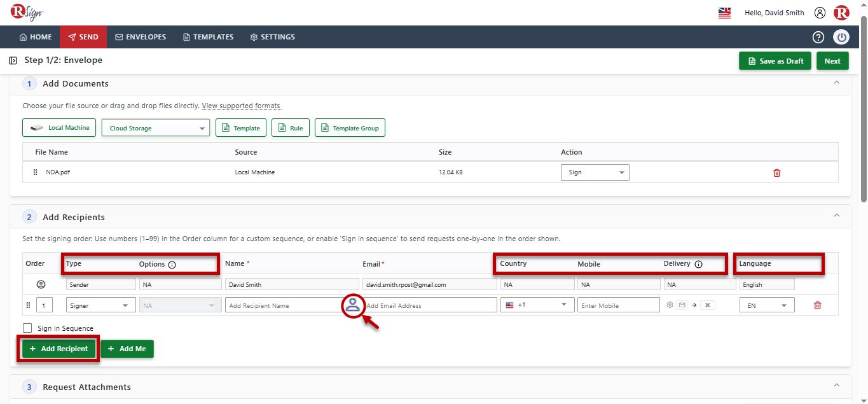The height and width of the screenshot is (404, 868).
Task: Go to the HOME tab
Action: (36, 37)
